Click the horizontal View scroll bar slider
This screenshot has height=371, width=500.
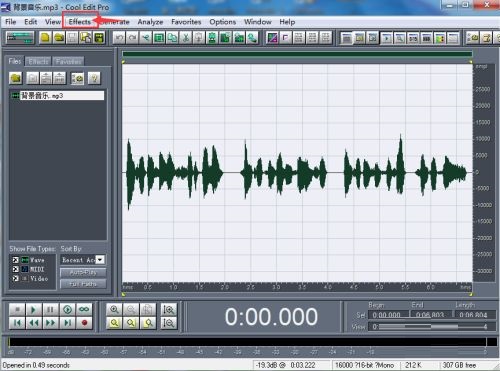tap(432, 327)
